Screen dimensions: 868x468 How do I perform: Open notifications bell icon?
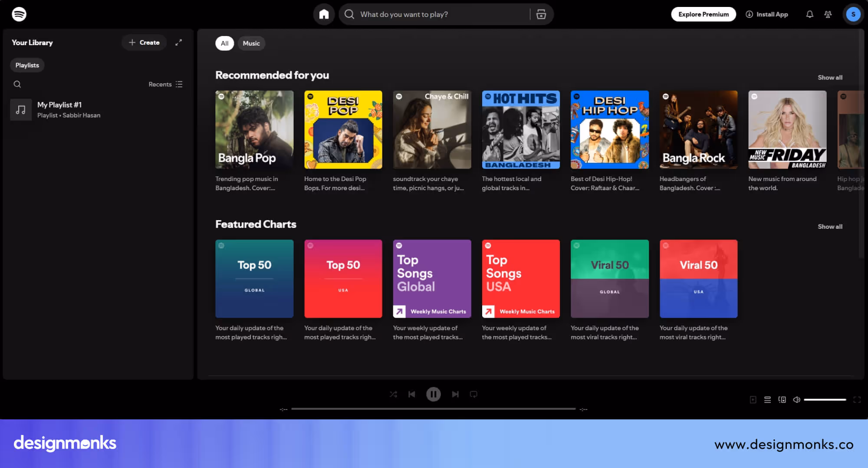(x=809, y=14)
